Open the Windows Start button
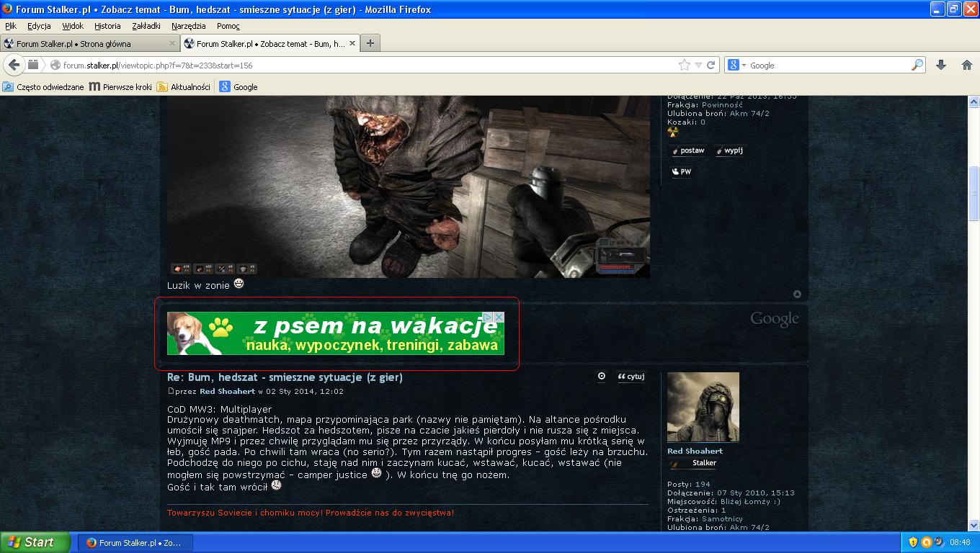980x553 pixels. click(x=35, y=542)
